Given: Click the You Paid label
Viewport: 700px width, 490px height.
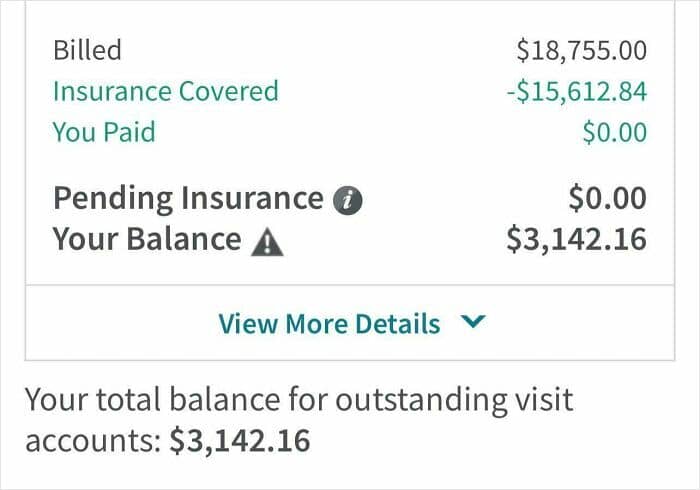Looking at the screenshot, I should coord(104,132).
